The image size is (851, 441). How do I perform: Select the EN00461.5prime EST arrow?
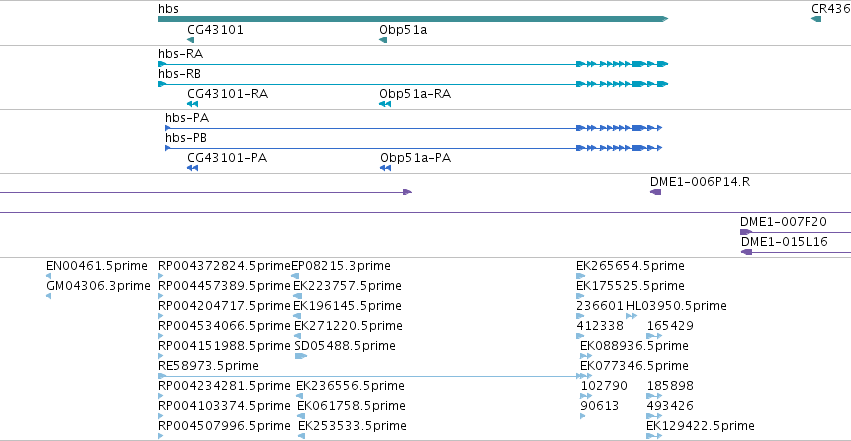tap(49, 276)
